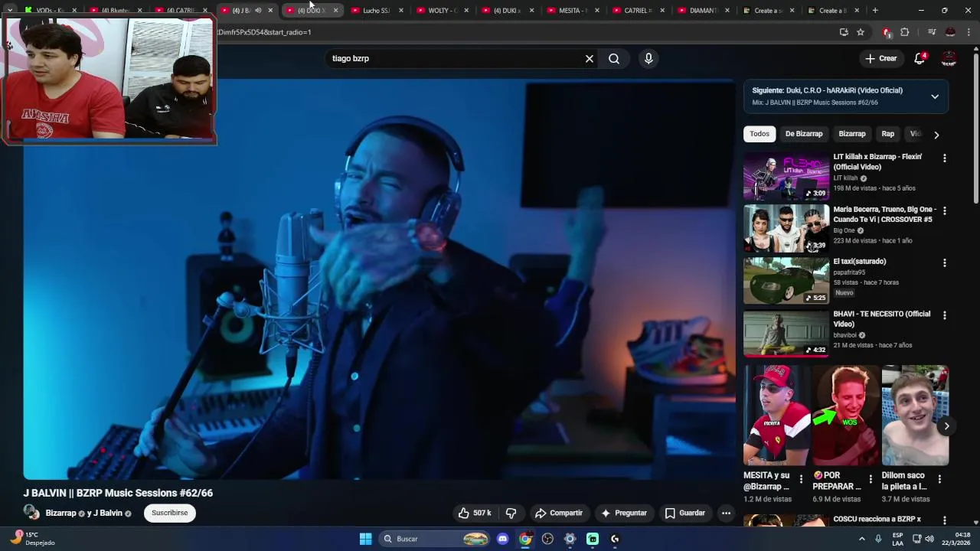Open options for El taxi(saturado) video
This screenshot has width=980, height=551.
(944, 262)
